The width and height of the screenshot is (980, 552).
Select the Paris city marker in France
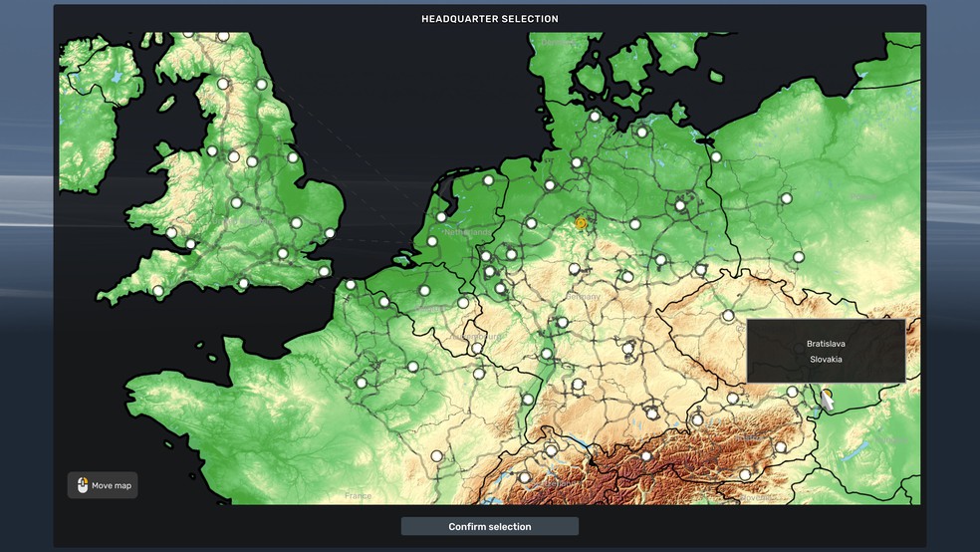pyautogui.click(x=362, y=382)
